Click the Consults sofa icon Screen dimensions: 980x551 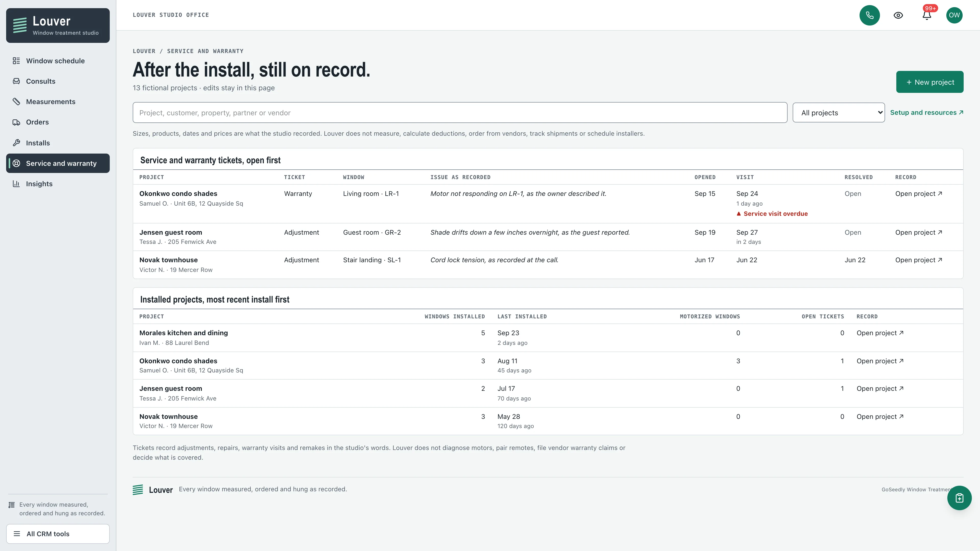click(16, 81)
